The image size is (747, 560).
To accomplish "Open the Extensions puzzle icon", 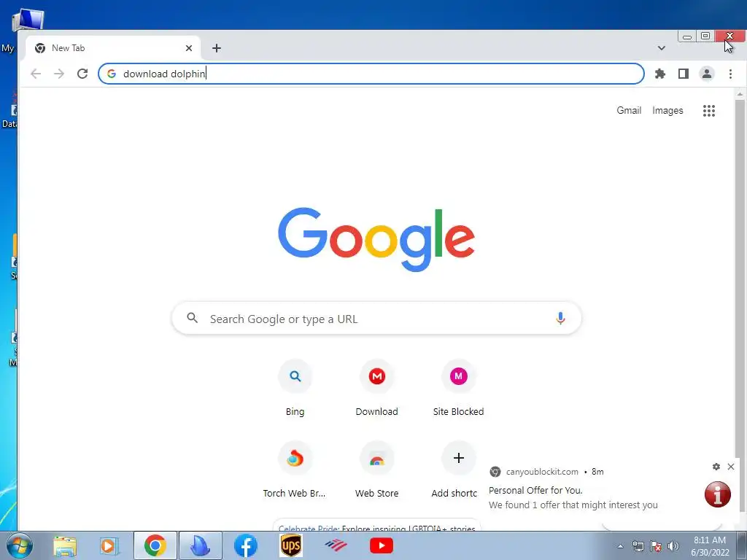I will click(659, 74).
